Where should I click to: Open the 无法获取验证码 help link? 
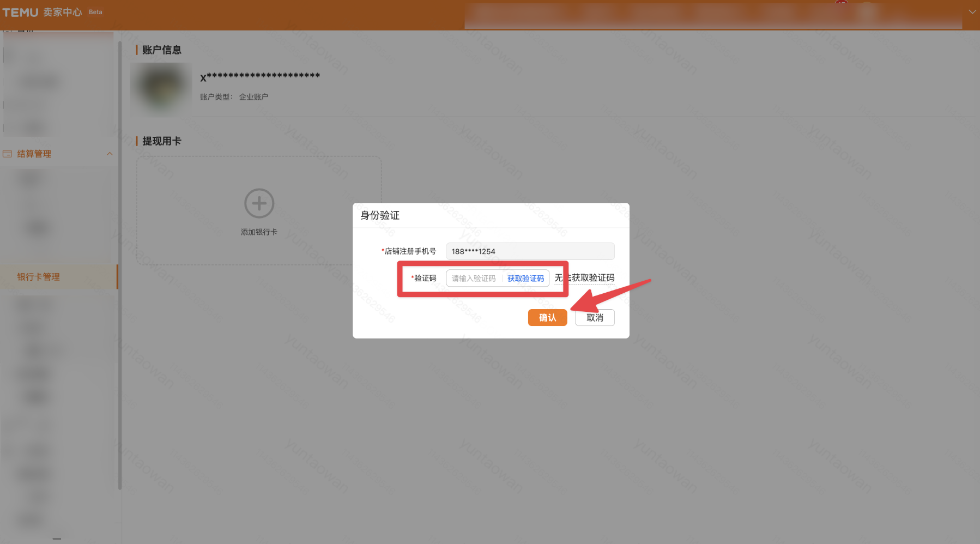pyautogui.click(x=584, y=278)
